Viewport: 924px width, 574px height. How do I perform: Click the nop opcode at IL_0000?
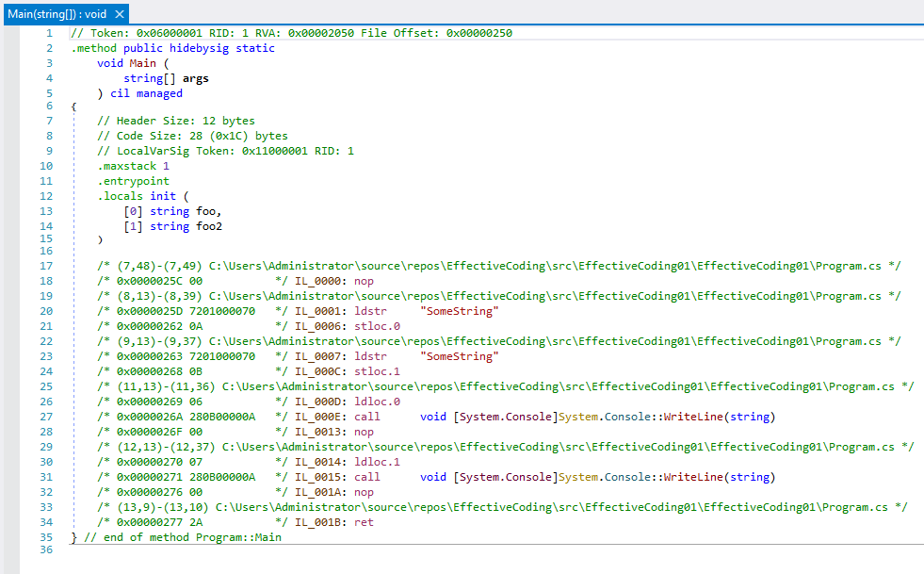(x=365, y=281)
